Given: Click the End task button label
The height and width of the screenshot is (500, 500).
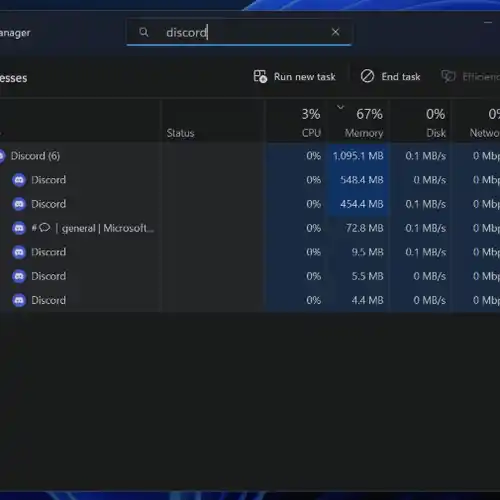Looking at the screenshot, I should [x=401, y=77].
